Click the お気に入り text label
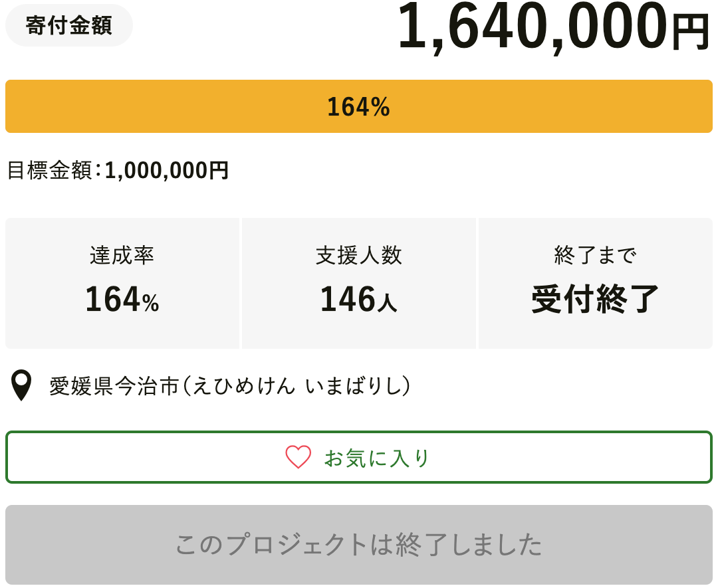718x588 pixels. (x=377, y=458)
